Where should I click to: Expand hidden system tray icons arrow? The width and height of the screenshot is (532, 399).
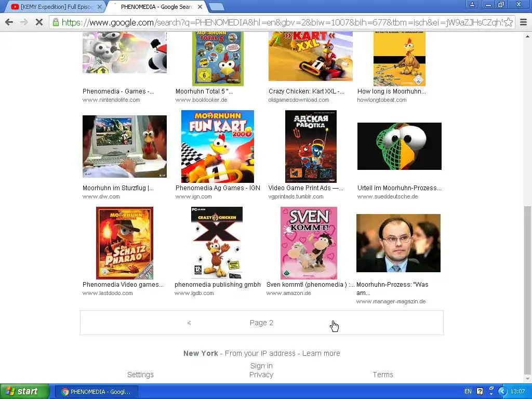coord(502,392)
